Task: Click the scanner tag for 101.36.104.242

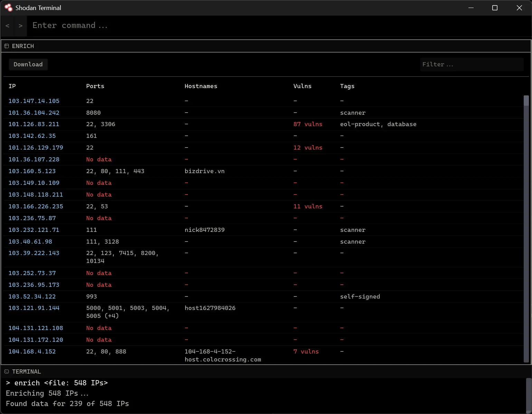Action: coord(353,113)
